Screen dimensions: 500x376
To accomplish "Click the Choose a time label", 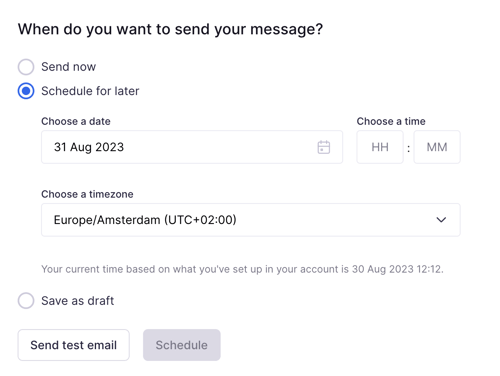I will point(391,121).
